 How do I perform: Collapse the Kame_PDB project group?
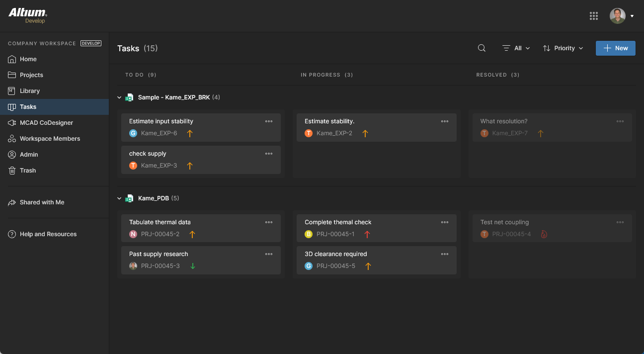(119, 198)
